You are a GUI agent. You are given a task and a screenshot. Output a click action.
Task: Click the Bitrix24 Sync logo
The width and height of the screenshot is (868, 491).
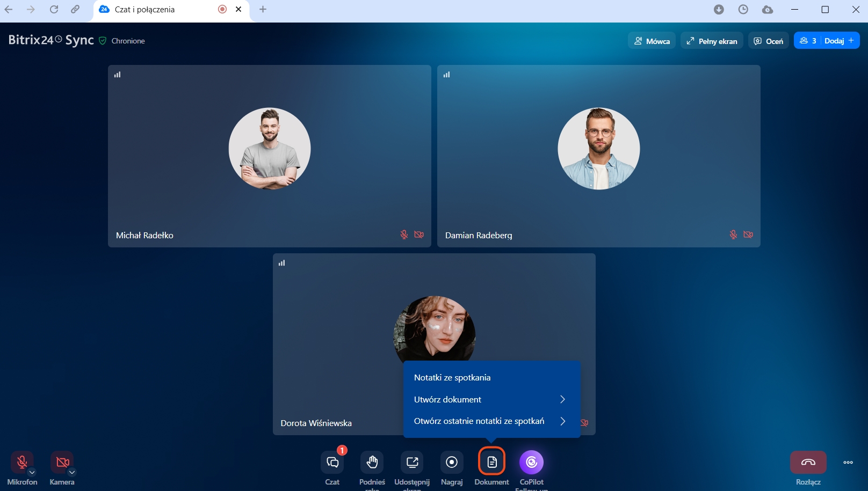(x=51, y=40)
